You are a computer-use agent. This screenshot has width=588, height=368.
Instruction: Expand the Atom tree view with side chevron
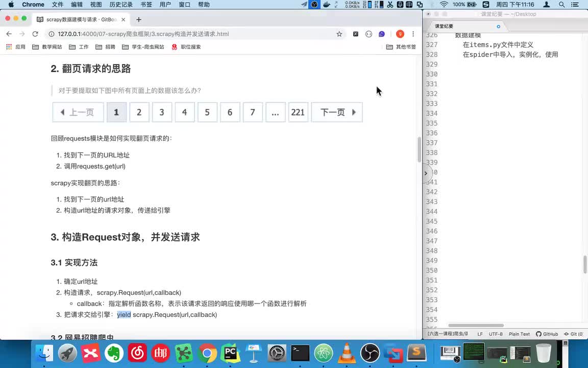426,173
